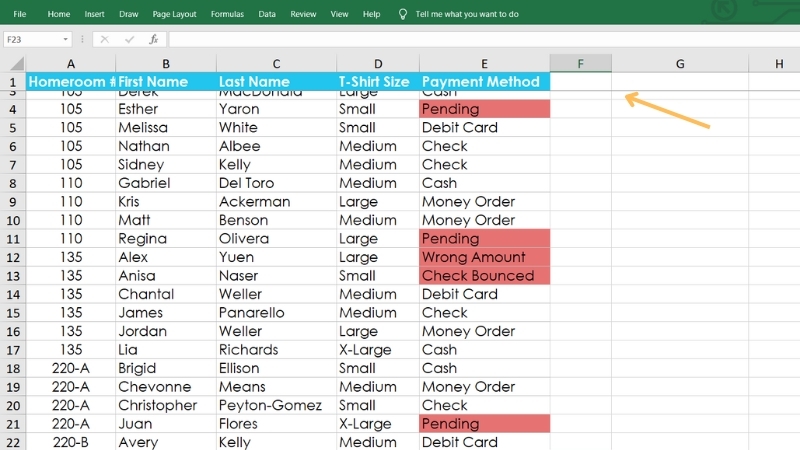Click the cell containing Del Toro
Image resolution: width=800 pixels, height=450 pixels.
coord(276,183)
